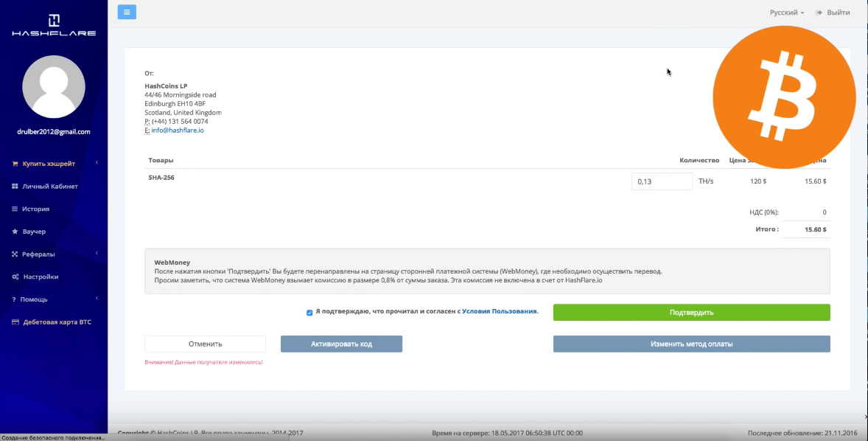Click the Ваучер star icon
Image resolution: width=868 pixels, height=441 pixels.
pos(15,232)
